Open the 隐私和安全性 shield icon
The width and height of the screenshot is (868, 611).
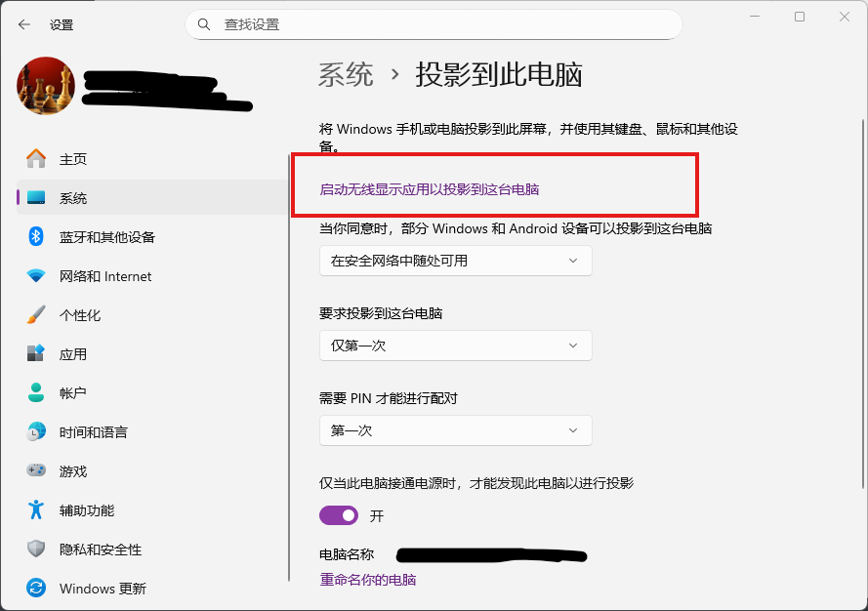36,550
